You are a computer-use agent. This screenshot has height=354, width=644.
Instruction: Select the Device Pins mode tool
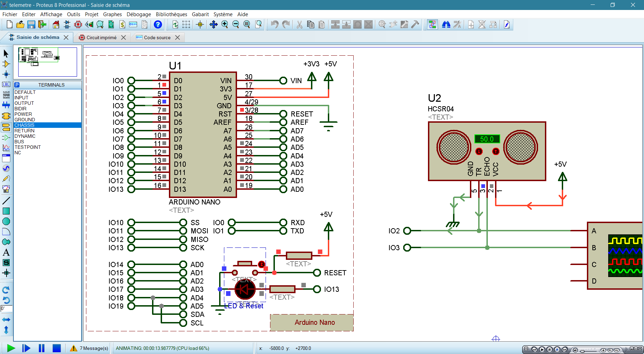point(6,137)
